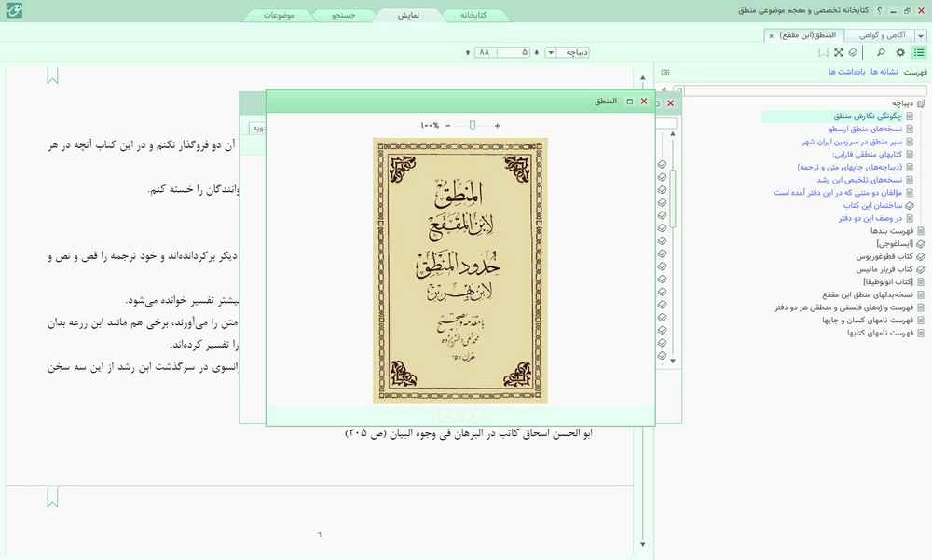
Task: Switch to the کتابخانه tab
Action: [x=473, y=15]
